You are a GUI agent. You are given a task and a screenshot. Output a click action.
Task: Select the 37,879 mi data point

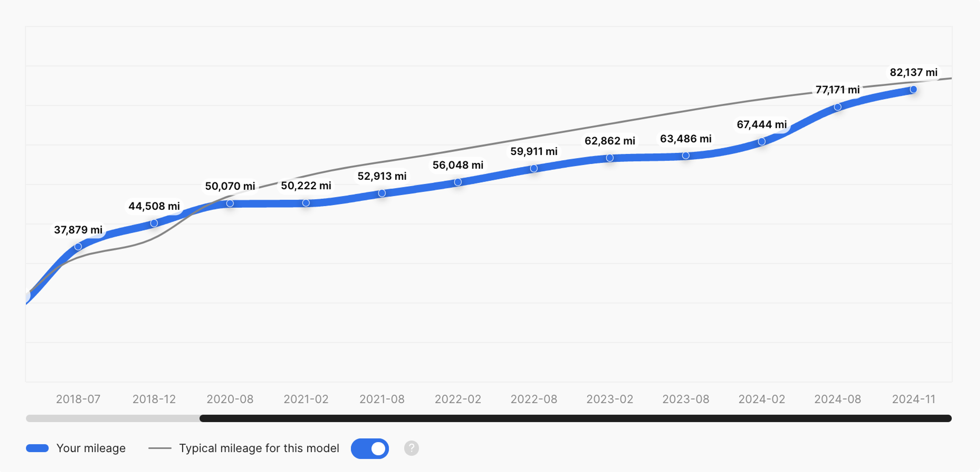click(x=78, y=247)
